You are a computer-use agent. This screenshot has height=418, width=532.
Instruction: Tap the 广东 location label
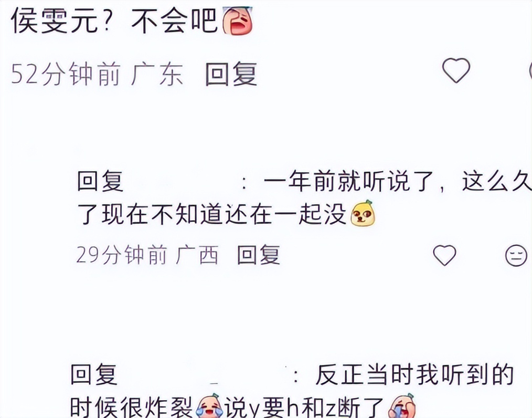(x=157, y=75)
